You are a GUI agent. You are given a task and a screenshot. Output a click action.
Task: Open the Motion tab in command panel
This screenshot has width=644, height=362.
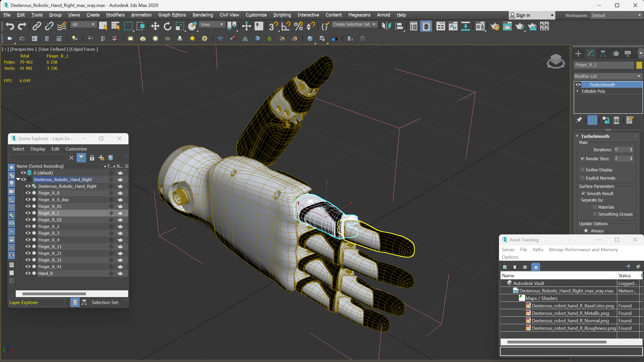pyautogui.click(x=615, y=54)
